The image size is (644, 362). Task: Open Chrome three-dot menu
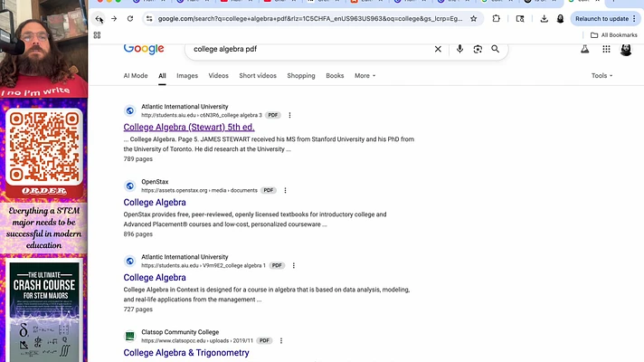pos(635,18)
